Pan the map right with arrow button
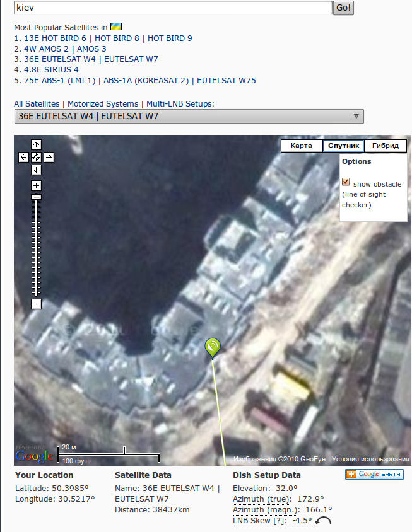This screenshot has height=532, width=412. click(49, 158)
